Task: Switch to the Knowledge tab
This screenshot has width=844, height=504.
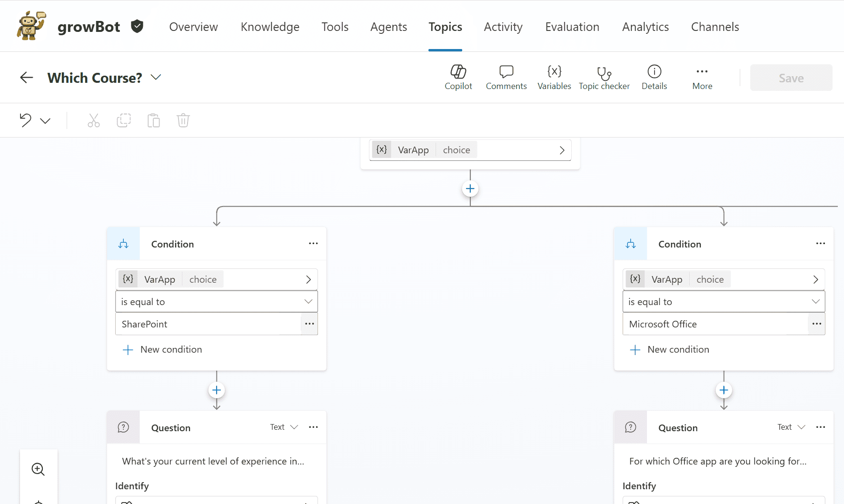Action: [270, 27]
